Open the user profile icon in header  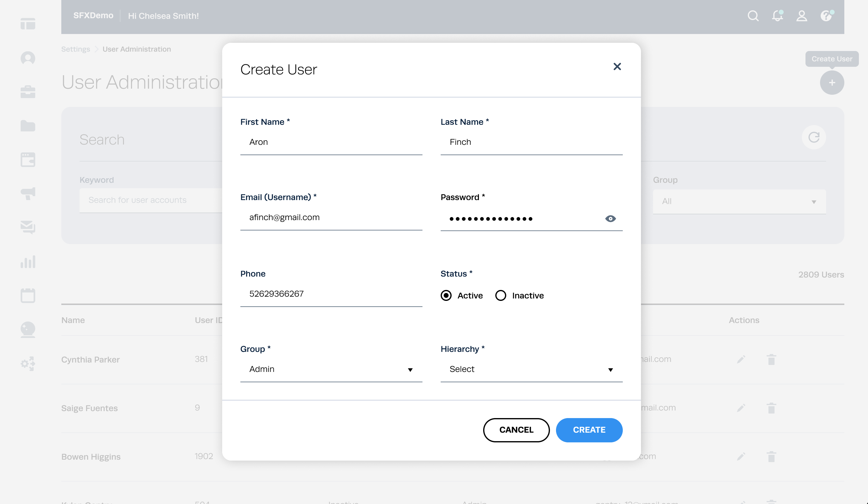[x=802, y=16]
